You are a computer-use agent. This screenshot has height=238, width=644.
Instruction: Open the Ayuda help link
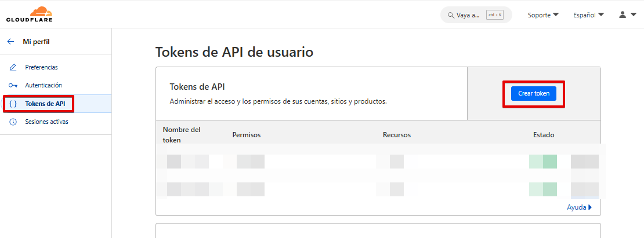(x=576, y=207)
